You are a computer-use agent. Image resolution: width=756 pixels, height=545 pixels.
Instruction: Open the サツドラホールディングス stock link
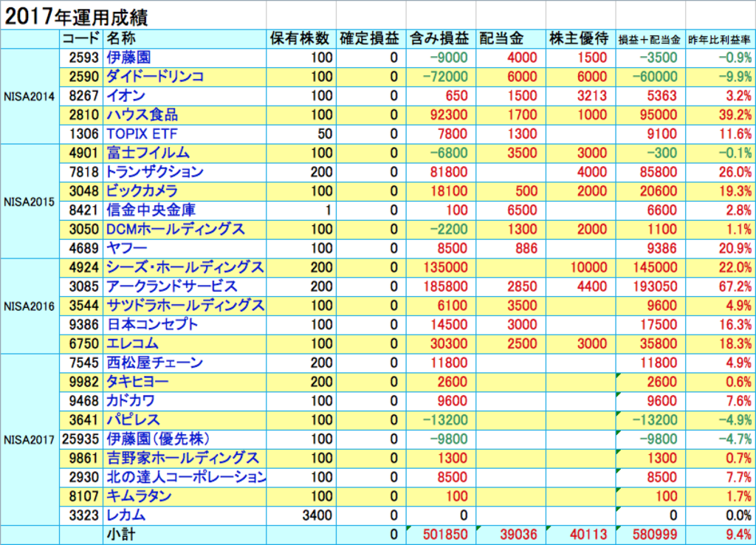point(185,305)
